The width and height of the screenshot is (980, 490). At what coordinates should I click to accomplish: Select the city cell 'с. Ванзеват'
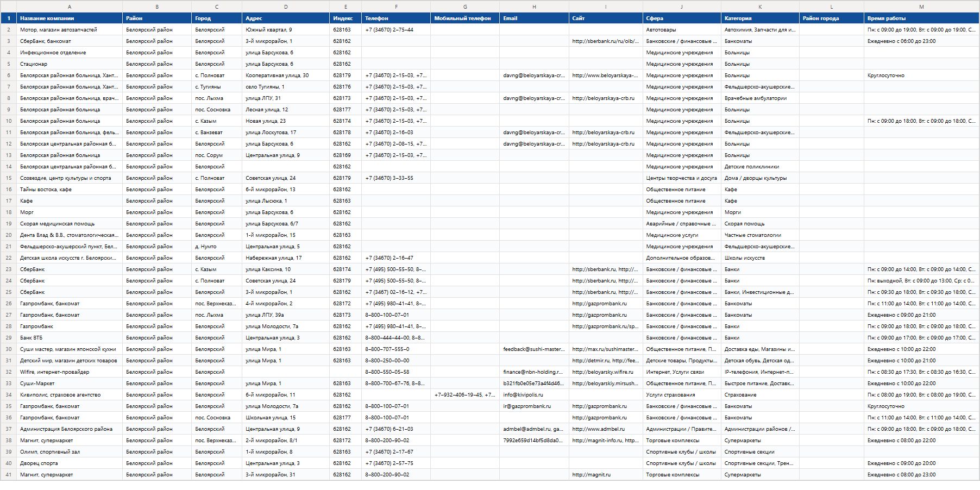pos(217,133)
